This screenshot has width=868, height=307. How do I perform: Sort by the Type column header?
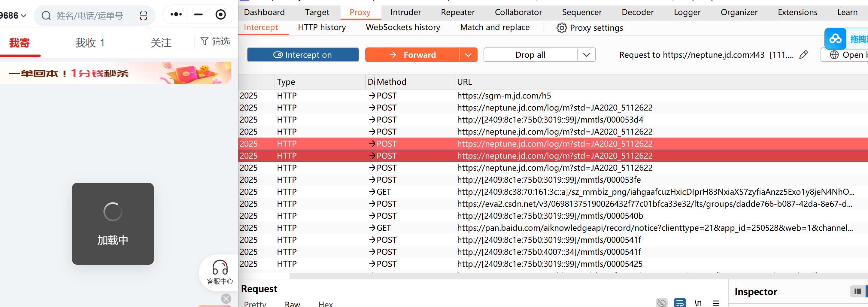pos(286,82)
